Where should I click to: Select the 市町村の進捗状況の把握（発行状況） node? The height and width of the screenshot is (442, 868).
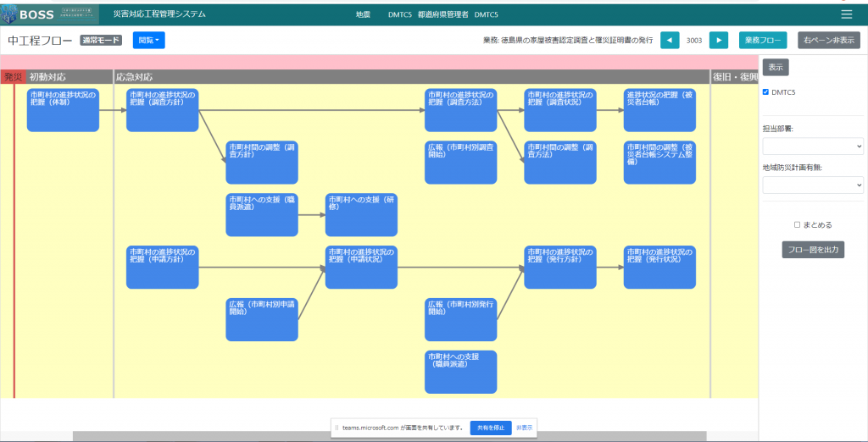(659, 267)
